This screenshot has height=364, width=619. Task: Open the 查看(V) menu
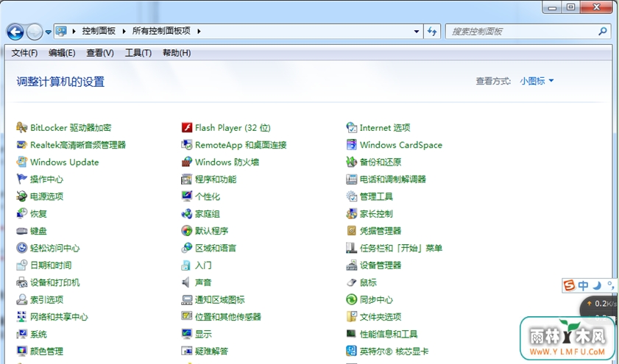click(100, 53)
